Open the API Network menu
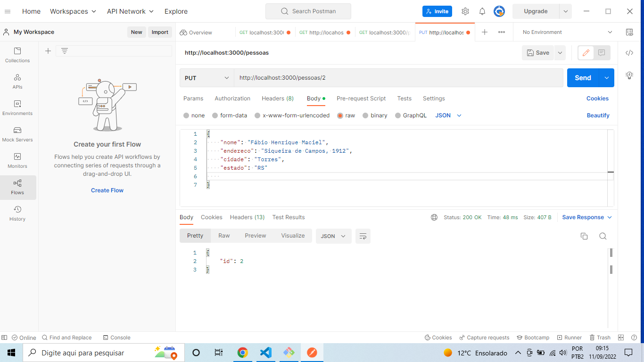644x362 pixels. (130, 11)
